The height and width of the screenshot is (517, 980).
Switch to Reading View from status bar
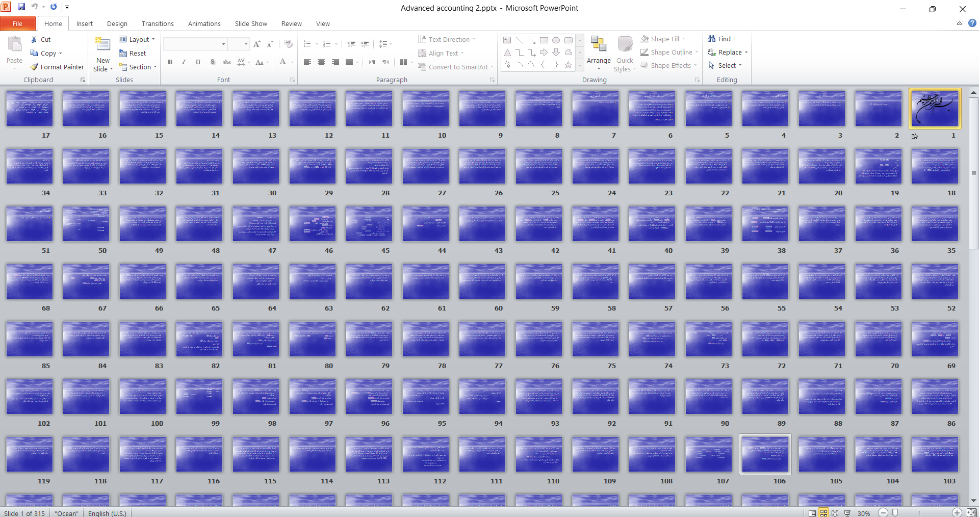pos(835,513)
